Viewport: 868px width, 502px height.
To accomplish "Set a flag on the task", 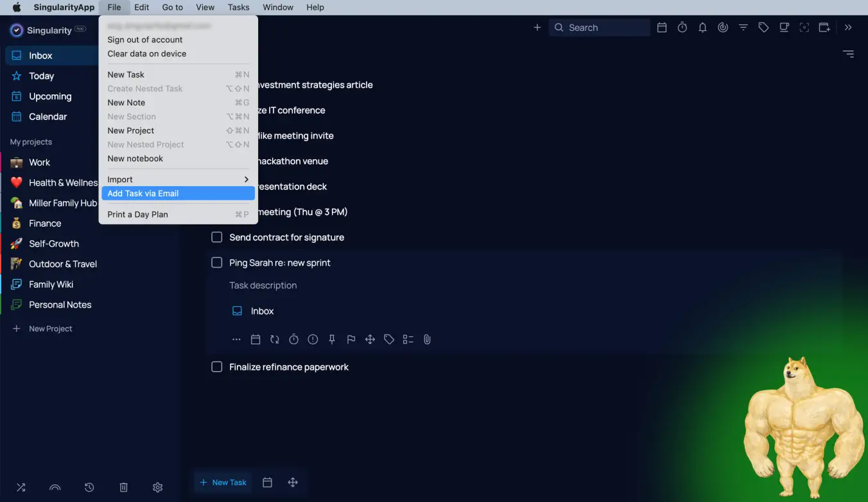I will pos(351,339).
